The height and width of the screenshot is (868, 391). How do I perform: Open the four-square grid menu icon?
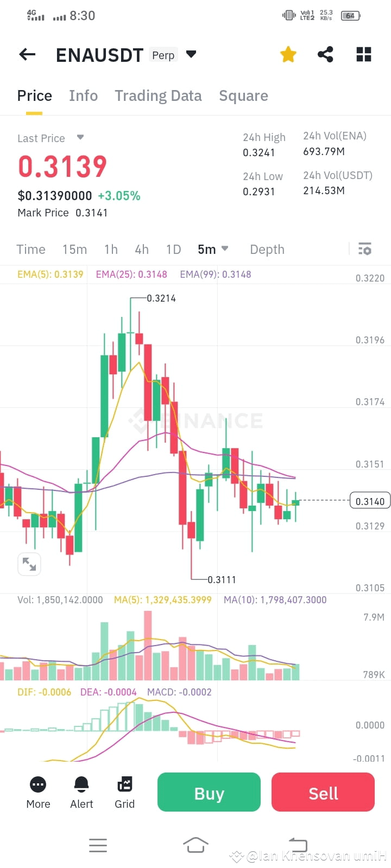[364, 54]
